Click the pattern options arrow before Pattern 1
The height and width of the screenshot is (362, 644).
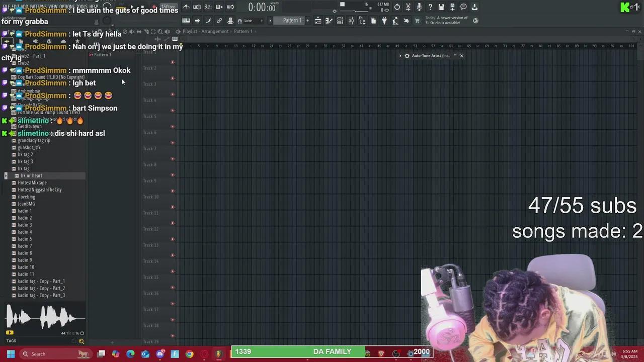[x=270, y=21]
